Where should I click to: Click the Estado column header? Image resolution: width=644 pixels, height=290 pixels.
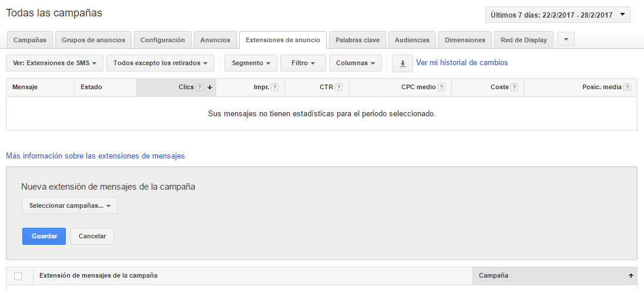106,87
